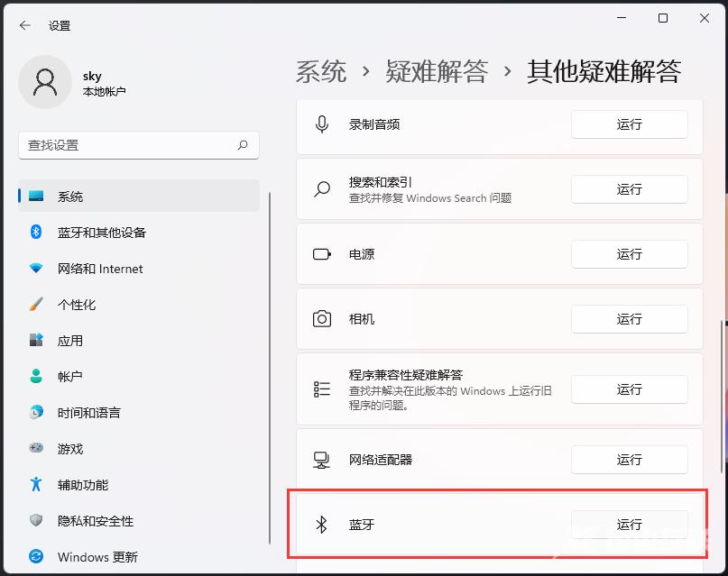This screenshot has height=576, width=728.
Task: Select the 蓝牙和其他设备 sidebar icon
Action: 34,233
